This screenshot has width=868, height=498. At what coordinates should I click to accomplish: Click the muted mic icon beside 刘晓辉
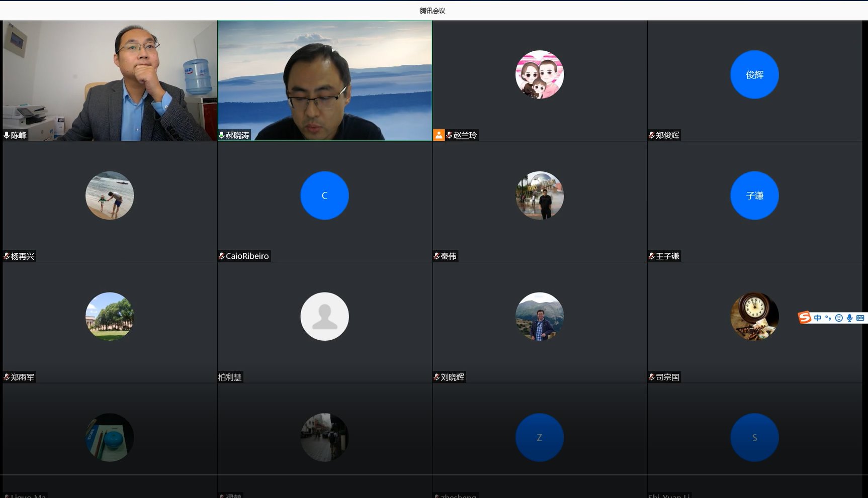[x=437, y=377]
